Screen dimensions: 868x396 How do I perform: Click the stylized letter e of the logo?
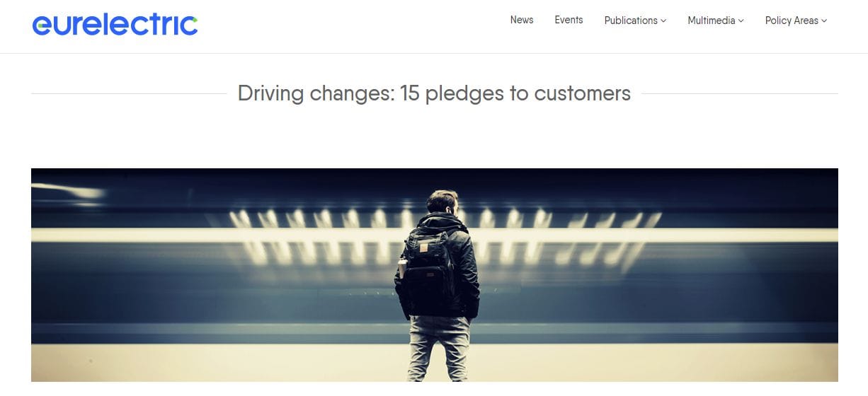[41, 26]
